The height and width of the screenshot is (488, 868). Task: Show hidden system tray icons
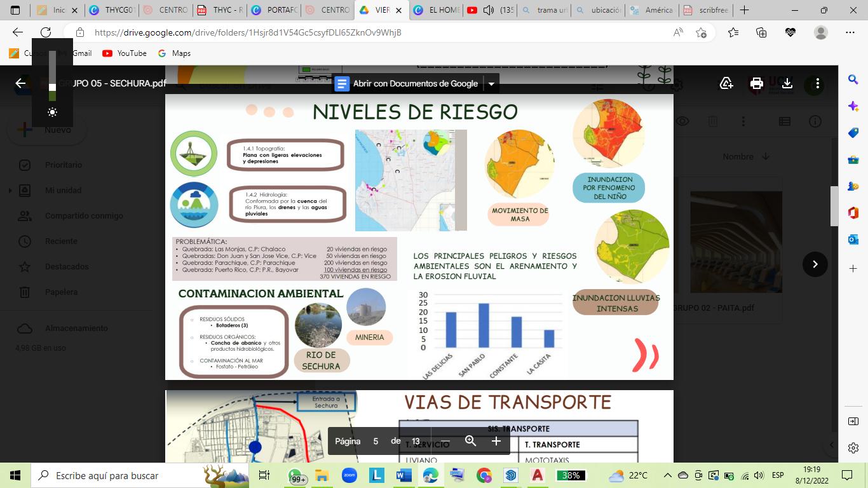667,475
